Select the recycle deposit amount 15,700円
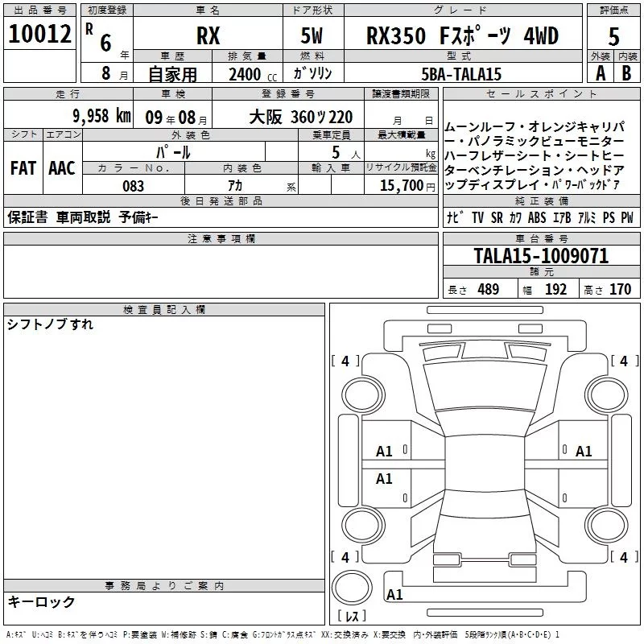The height and width of the screenshot is (644, 644). click(407, 185)
